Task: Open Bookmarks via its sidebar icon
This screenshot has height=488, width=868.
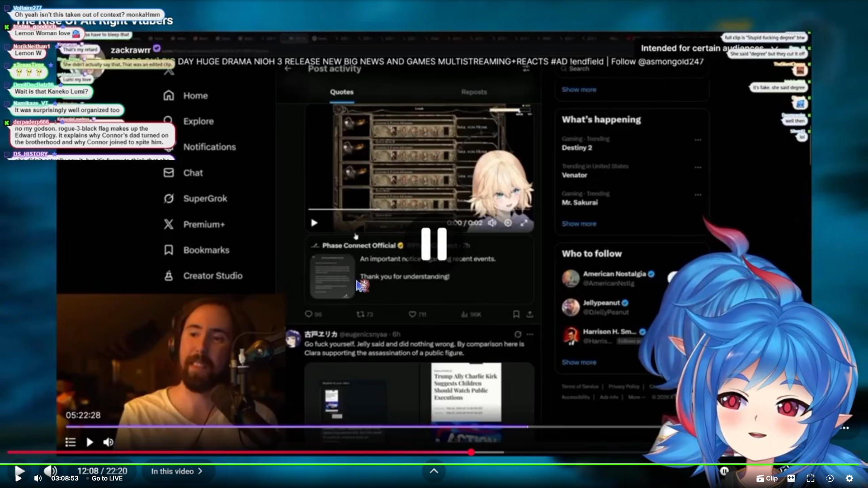Action: point(168,250)
